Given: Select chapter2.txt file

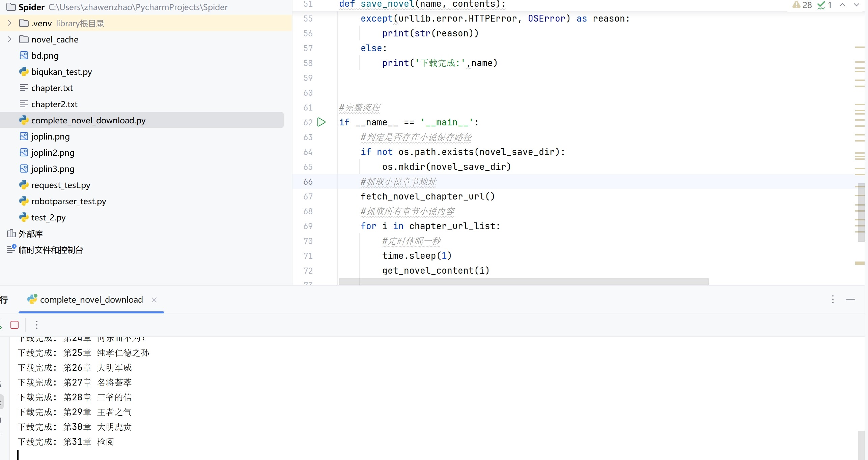Looking at the screenshot, I should point(54,104).
